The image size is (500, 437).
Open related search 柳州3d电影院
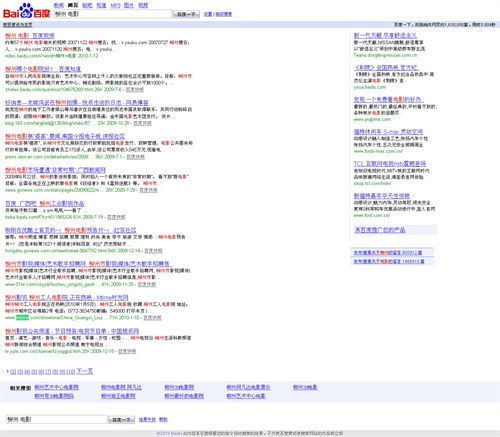[179, 387]
